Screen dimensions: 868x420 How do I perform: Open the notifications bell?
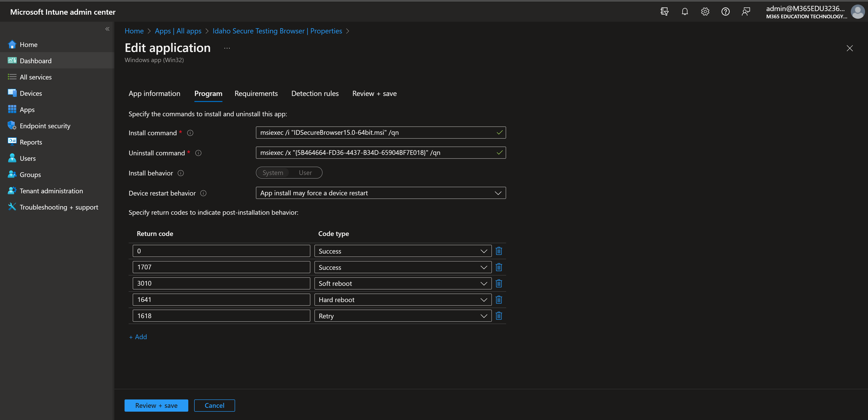point(685,12)
